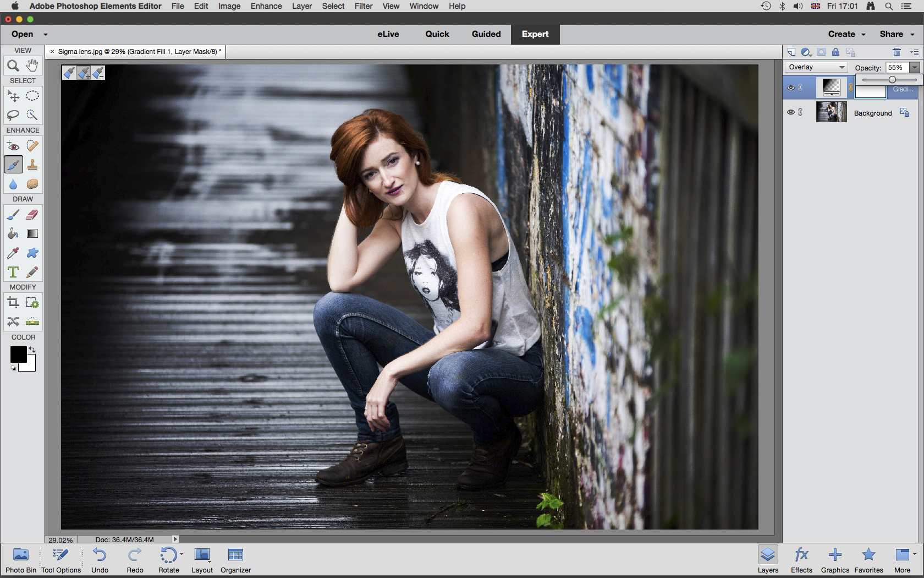The image size is (924, 578).
Task: Select the Gradient tool
Action: [x=32, y=234]
